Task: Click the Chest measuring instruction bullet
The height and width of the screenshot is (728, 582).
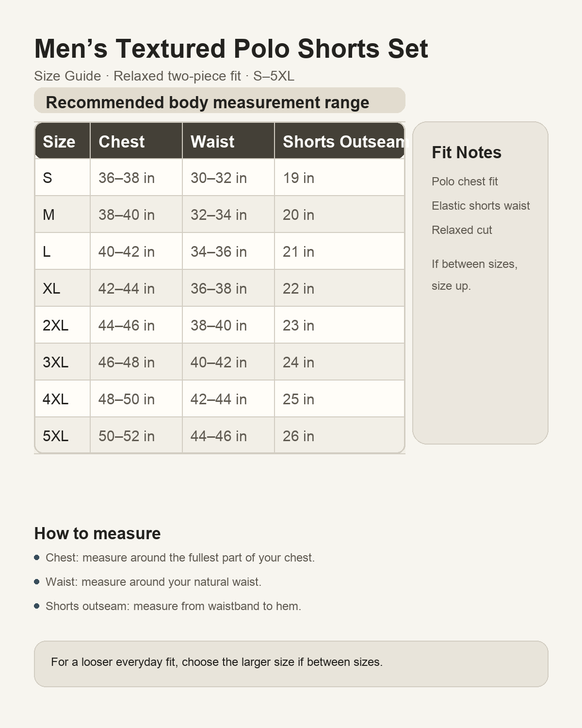Action: (x=180, y=558)
